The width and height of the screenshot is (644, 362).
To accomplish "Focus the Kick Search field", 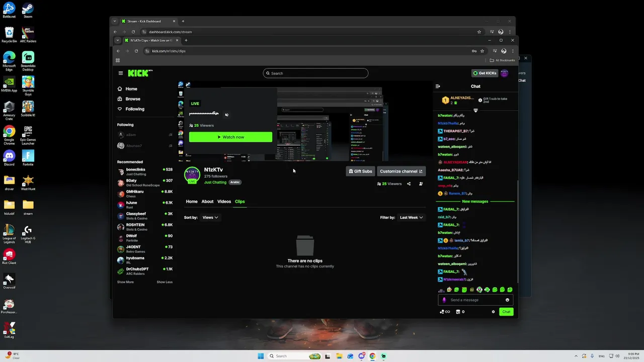I will 315,73.
